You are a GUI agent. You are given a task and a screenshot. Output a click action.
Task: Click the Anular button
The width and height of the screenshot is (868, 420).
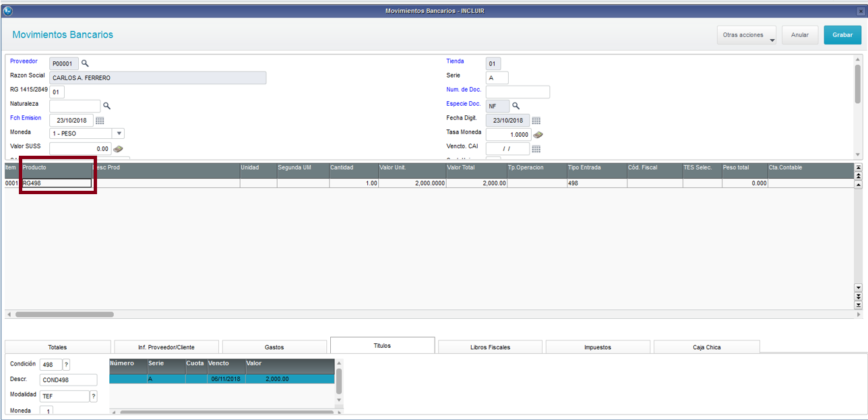[x=800, y=35]
